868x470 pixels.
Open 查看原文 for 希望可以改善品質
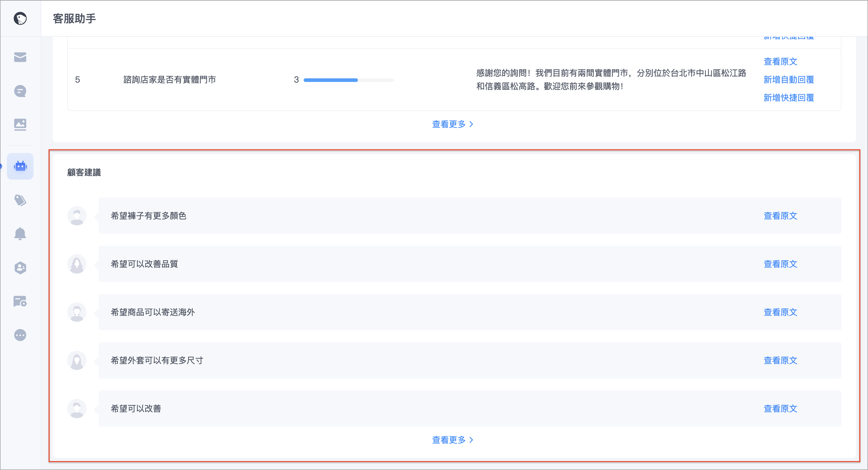pos(780,264)
